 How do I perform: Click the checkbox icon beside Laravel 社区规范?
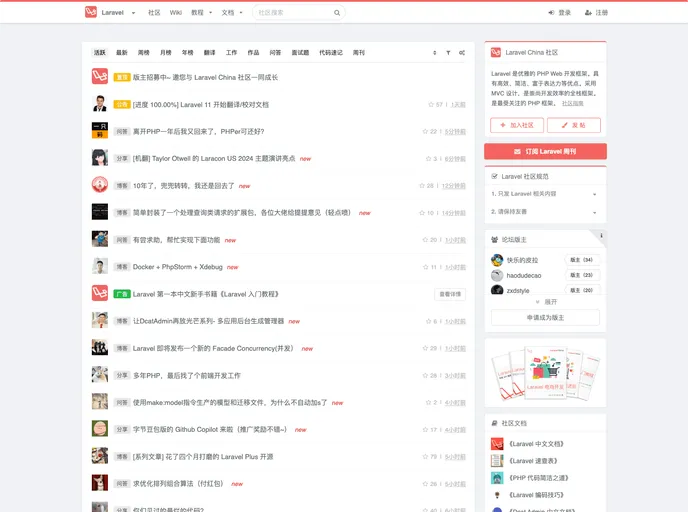[x=494, y=176]
